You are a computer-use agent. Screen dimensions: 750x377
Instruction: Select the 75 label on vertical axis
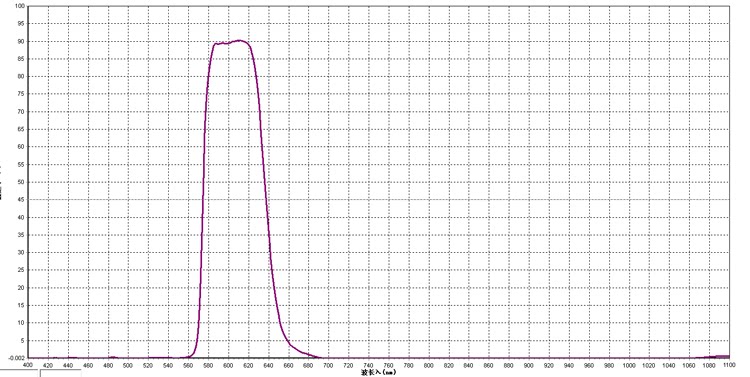(21, 94)
